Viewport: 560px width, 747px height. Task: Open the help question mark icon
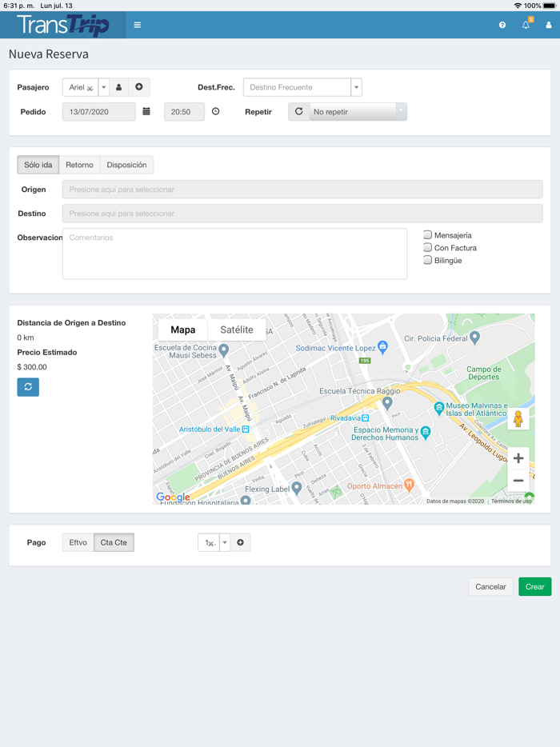coord(502,25)
